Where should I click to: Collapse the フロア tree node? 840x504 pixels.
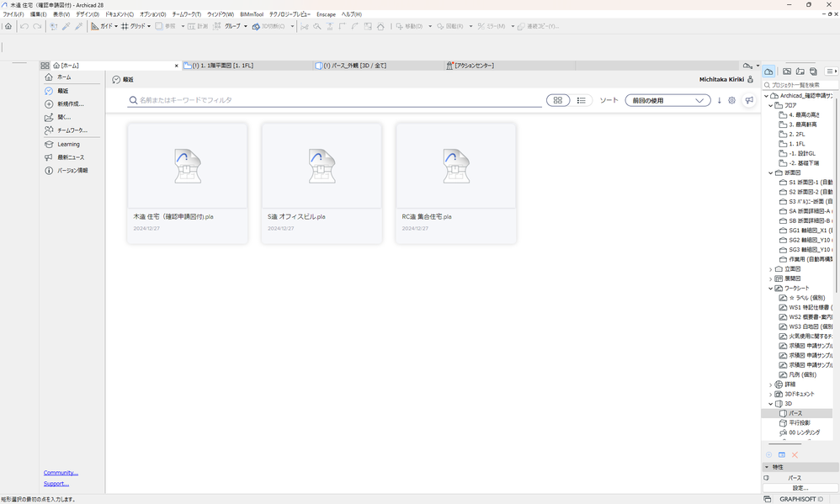[x=771, y=105]
